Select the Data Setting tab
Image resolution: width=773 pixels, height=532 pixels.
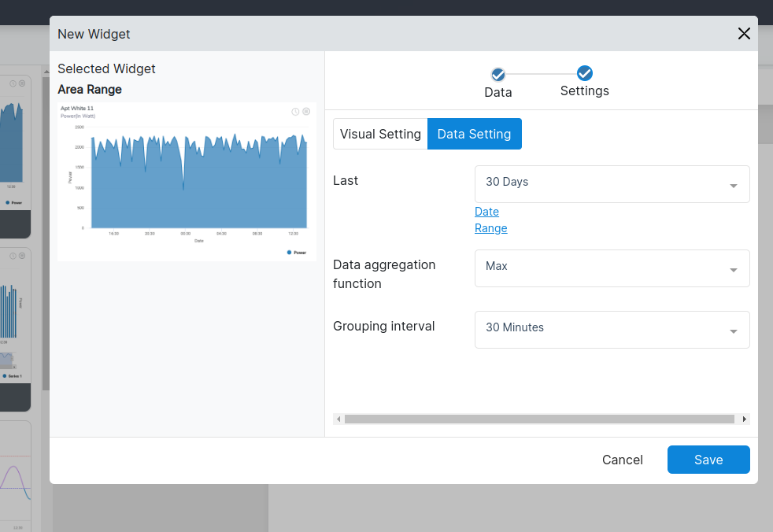point(474,134)
